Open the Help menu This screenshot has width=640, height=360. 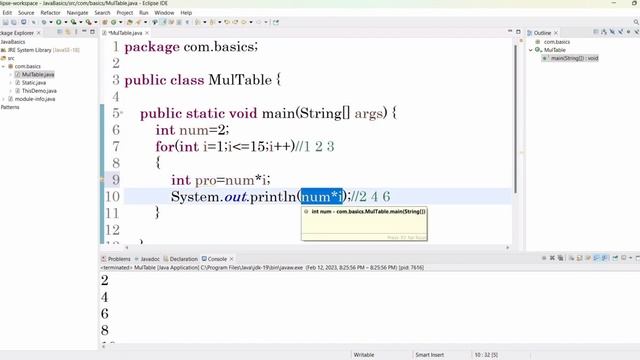coord(186,13)
